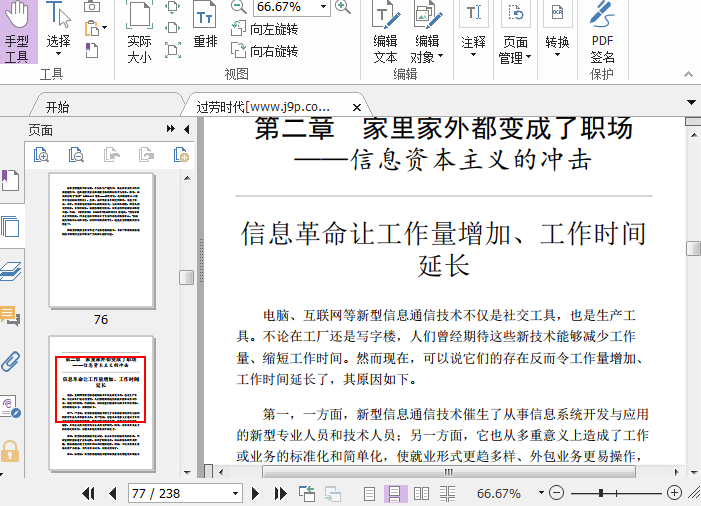Viewport: 701px width, 506px height.
Task: Expand the Pages panel options (double arrow)
Action: [171, 129]
